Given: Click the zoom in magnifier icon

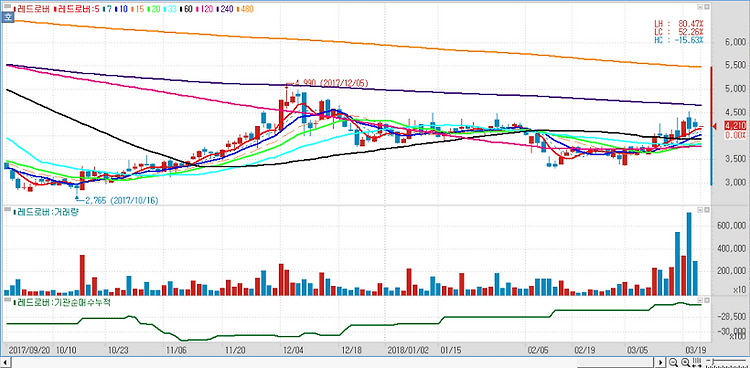Looking at the screenshot, I should pyautogui.click(x=685, y=362).
